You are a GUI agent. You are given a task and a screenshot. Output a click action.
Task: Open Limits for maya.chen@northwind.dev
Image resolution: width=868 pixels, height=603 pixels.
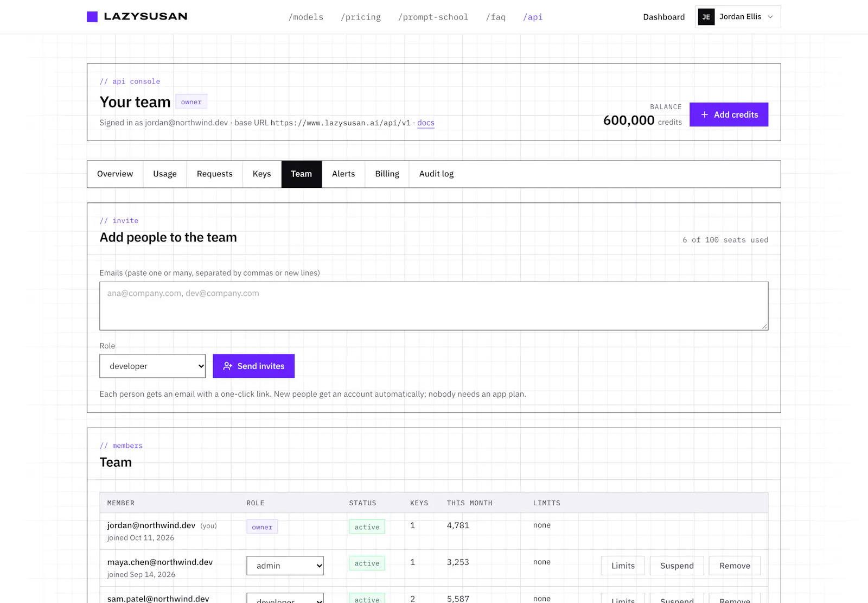pyautogui.click(x=623, y=566)
